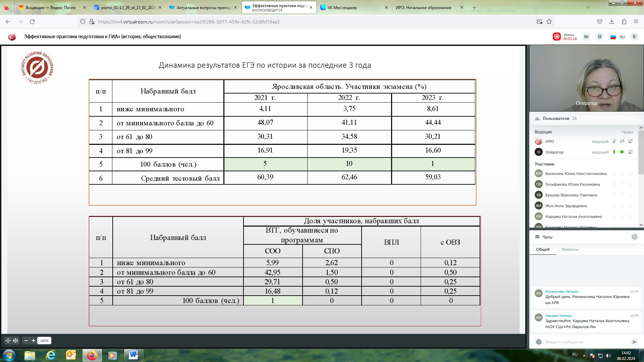Switch to Актуальные вопросы browser tab
The image size is (644, 362).
tap(204, 7)
